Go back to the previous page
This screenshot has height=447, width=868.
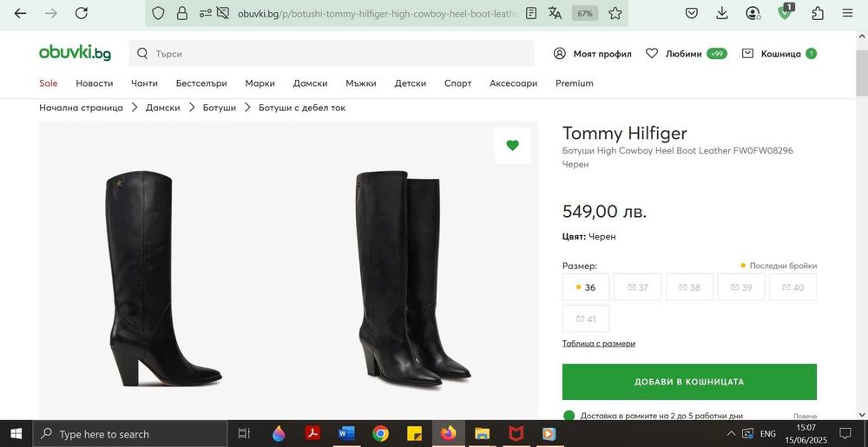coord(21,13)
